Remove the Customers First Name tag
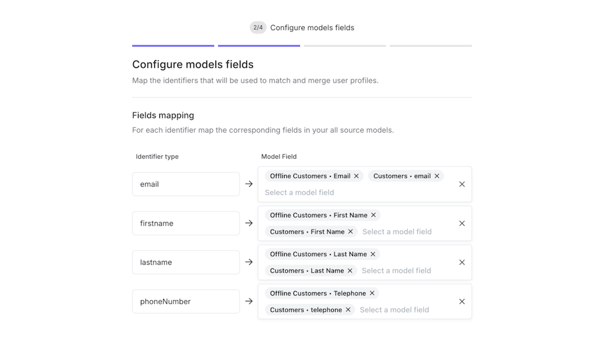The width and height of the screenshot is (604, 364). pyautogui.click(x=351, y=231)
